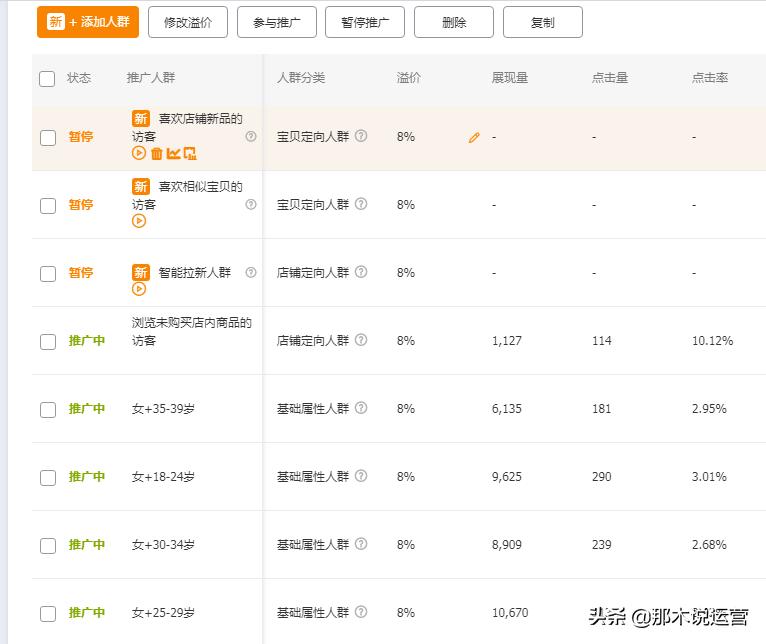766x644 pixels.
Task: Click the 点击量 column header
Action: [x=610, y=78]
